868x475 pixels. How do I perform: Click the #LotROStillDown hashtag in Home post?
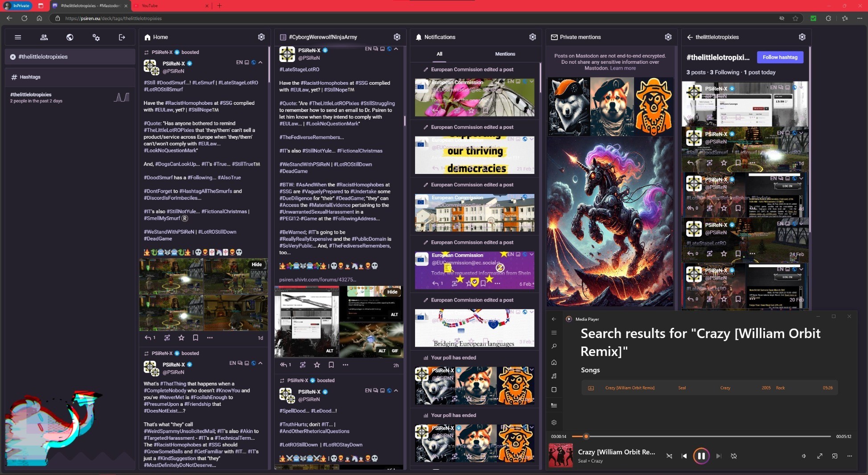(x=217, y=232)
